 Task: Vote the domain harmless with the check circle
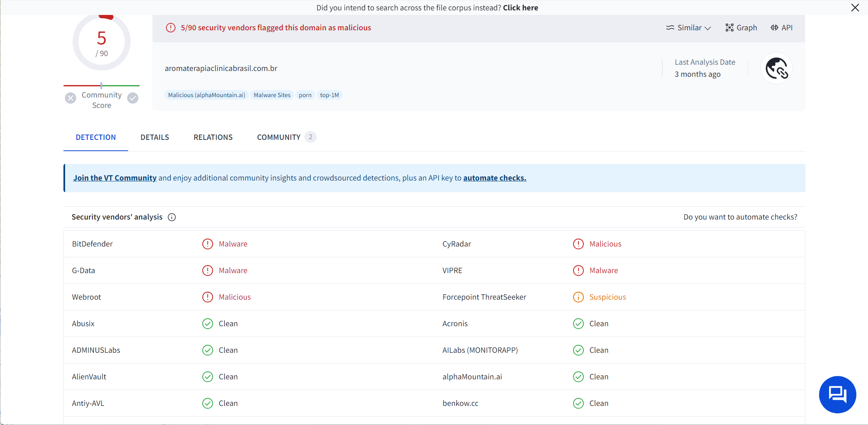(132, 98)
